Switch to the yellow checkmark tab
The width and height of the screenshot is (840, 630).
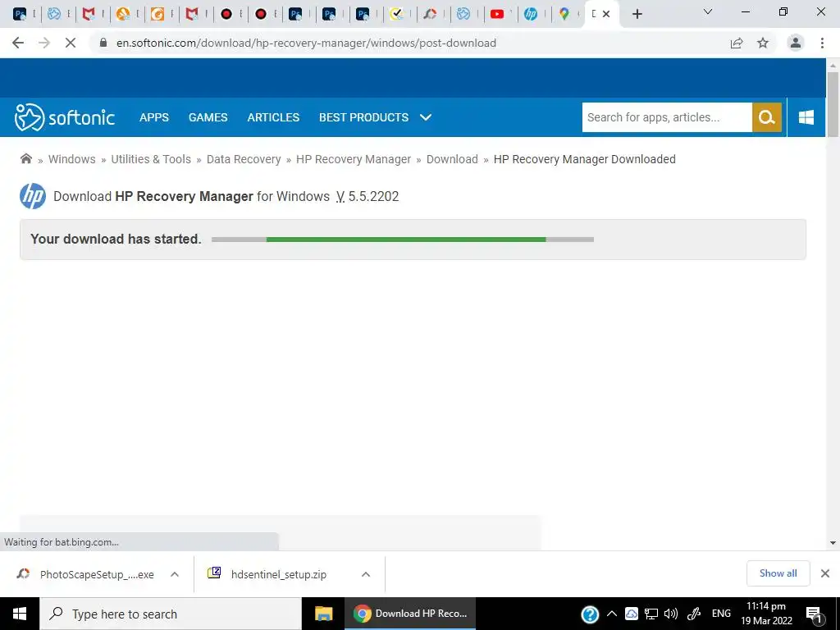point(396,14)
